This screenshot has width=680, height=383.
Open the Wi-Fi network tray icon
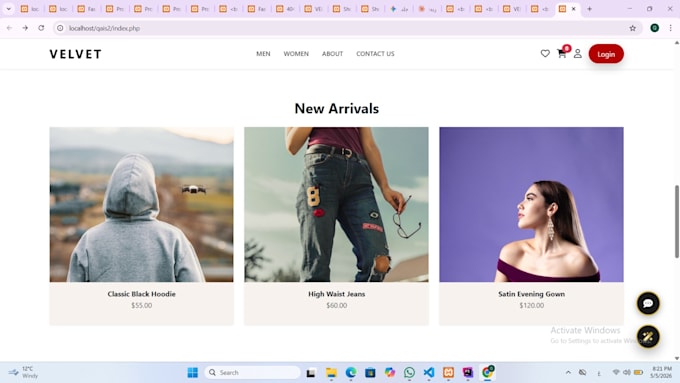pyautogui.click(x=616, y=373)
